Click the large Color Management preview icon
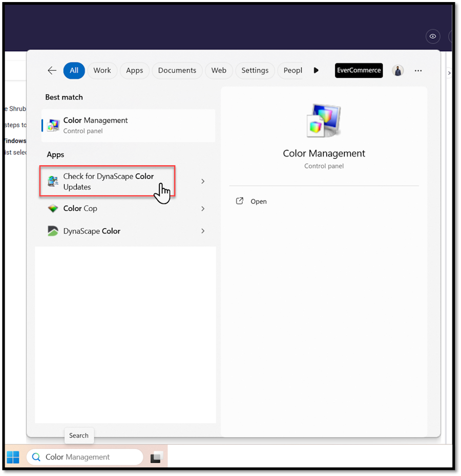 pos(324,121)
